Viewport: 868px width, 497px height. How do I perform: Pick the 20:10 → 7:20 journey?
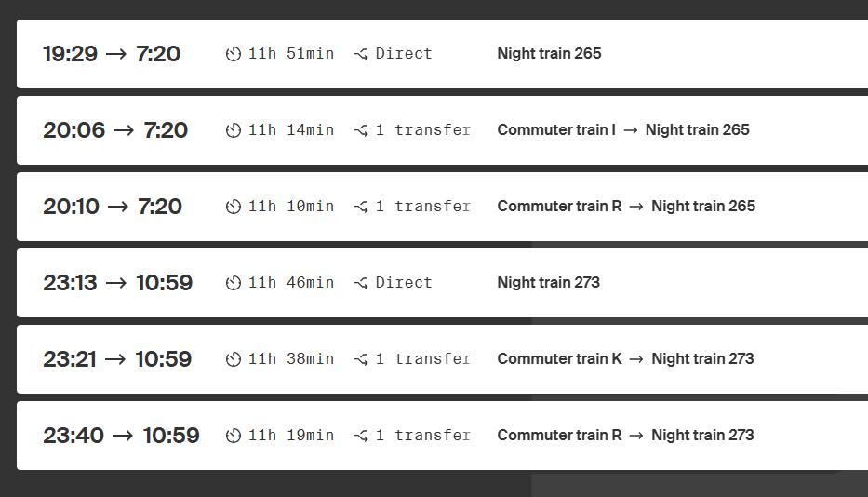pyautogui.click(x=113, y=207)
